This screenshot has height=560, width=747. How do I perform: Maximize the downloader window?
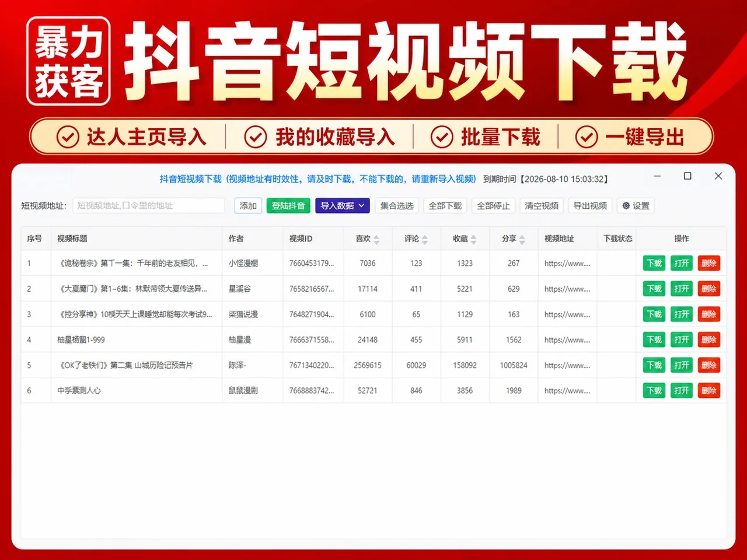687,176
